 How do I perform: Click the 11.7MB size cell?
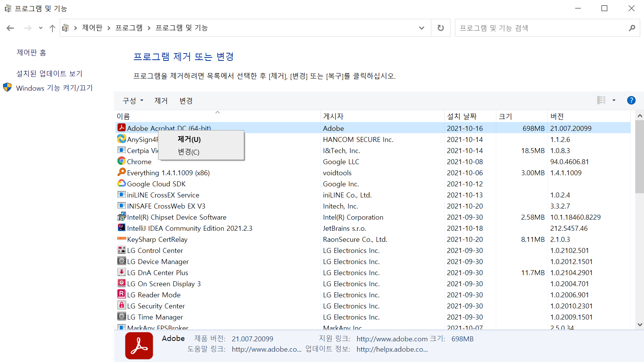[x=533, y=273]
